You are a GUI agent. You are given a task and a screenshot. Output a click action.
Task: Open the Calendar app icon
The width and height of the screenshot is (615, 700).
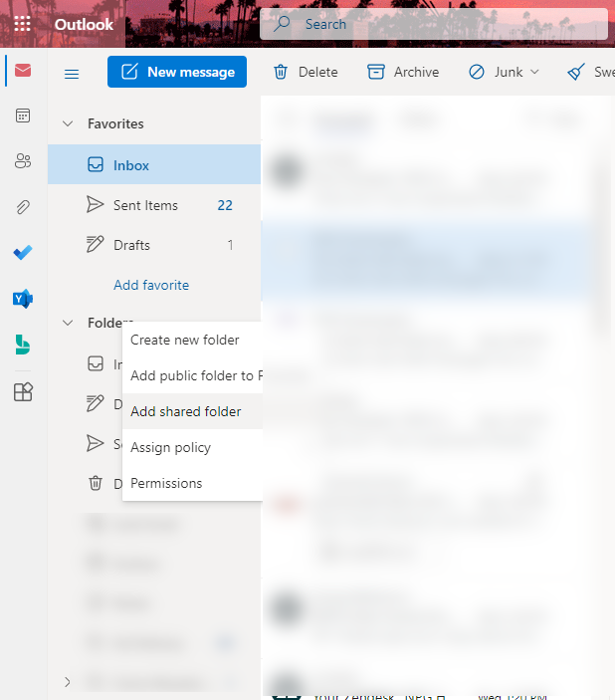(x=22, y=116)
